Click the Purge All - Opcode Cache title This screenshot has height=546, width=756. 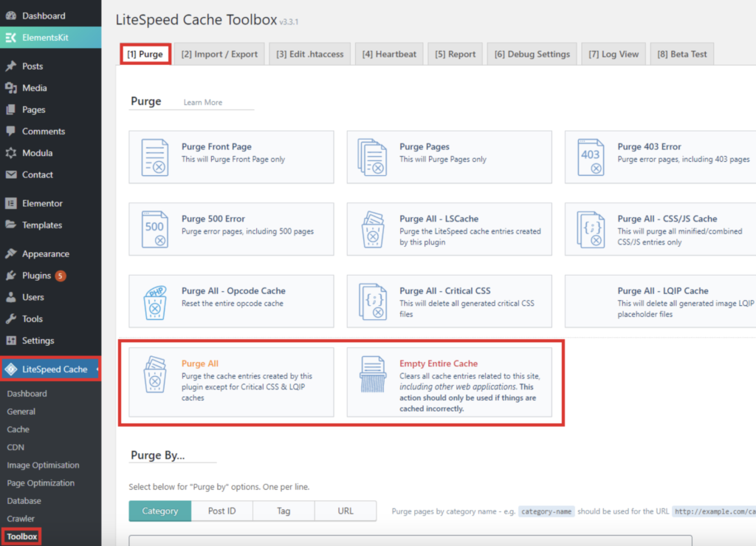tap(233, 291)
